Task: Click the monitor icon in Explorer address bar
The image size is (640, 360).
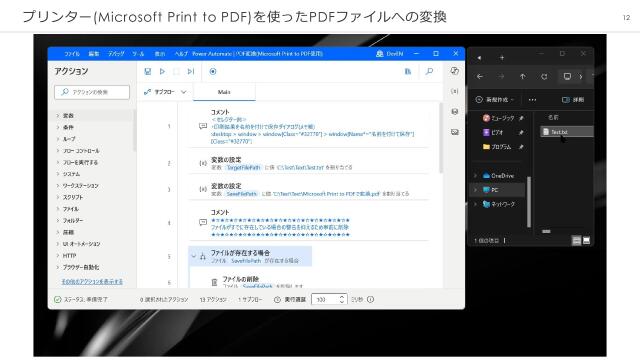Action: 567,76
